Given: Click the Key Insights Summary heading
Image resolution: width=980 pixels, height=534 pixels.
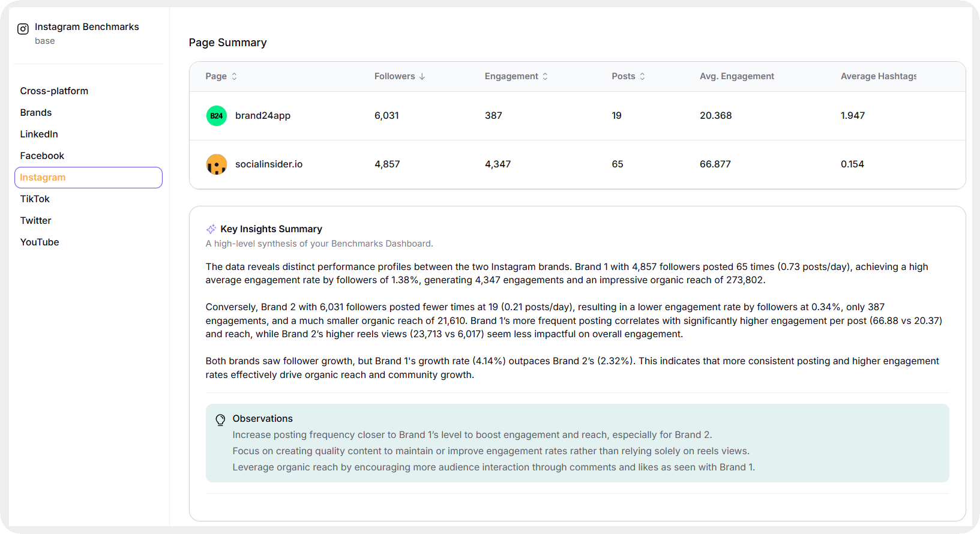Looking at the screenshot, I should (x=271, y=229).
